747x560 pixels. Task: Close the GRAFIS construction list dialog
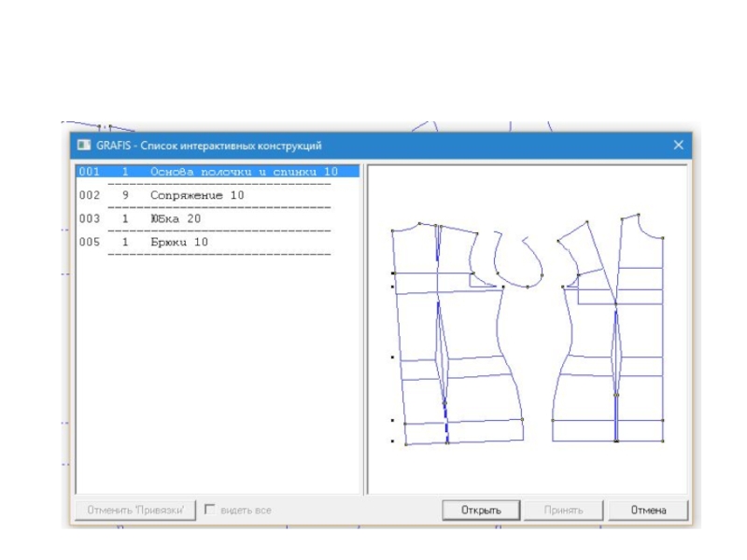coord(678,146)
